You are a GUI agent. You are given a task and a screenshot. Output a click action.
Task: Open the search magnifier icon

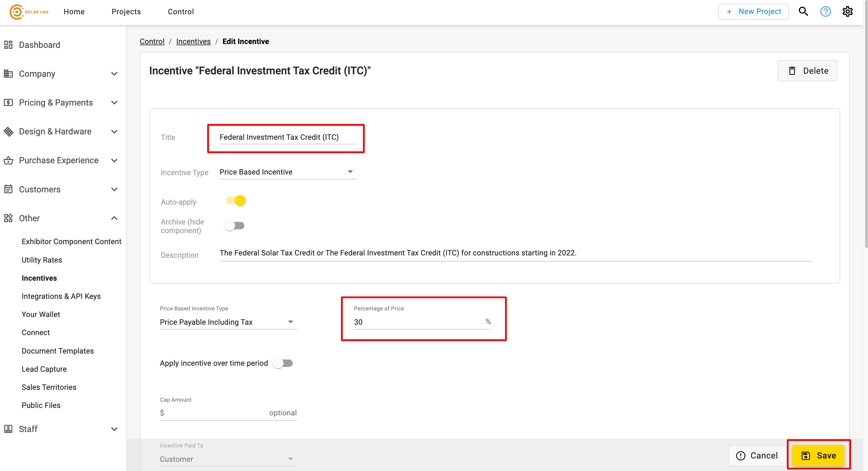click(x=803, y=12)
